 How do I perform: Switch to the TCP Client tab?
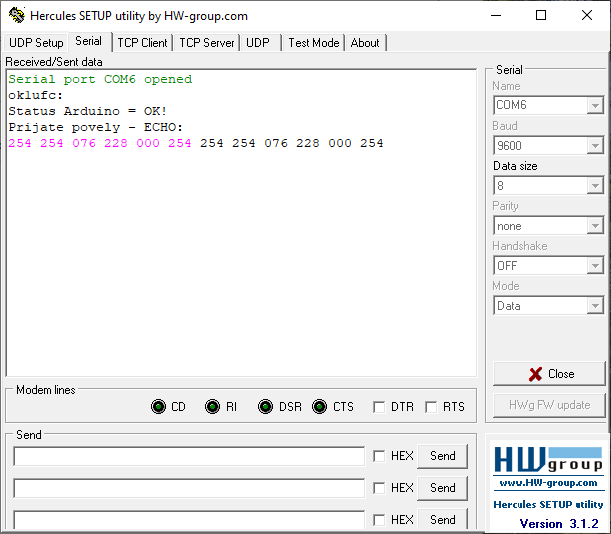142,43
